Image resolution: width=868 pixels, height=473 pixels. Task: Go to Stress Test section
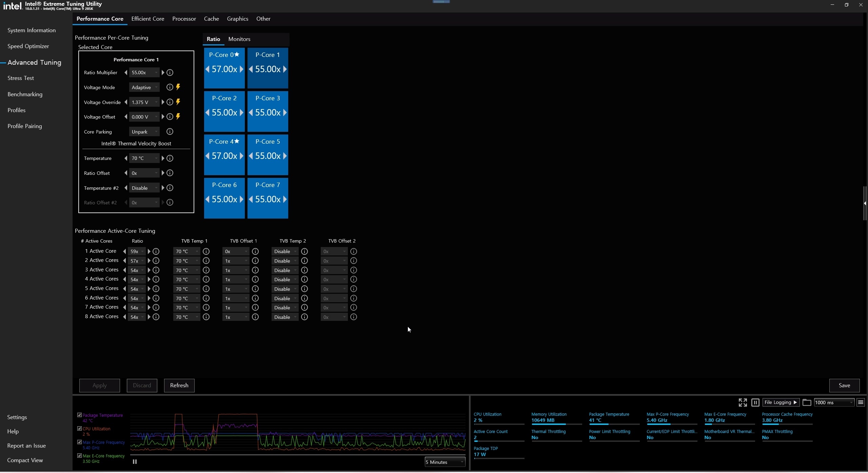coord(21,78)
